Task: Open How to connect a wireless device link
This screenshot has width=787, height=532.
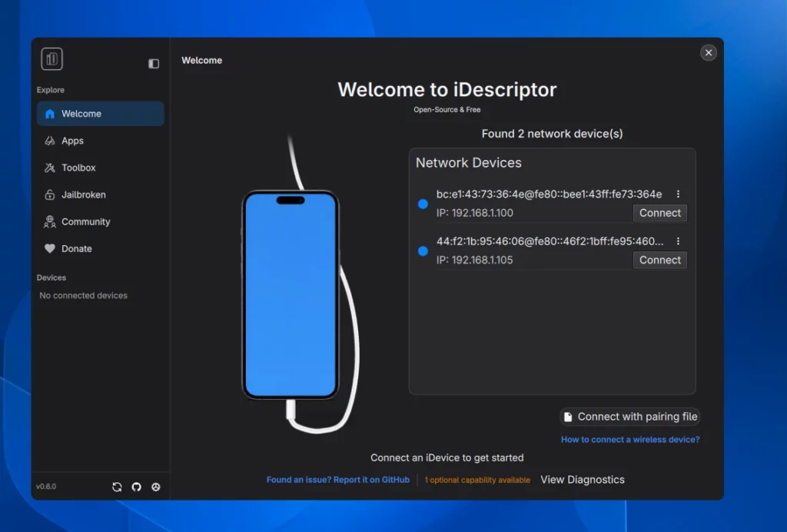Action: coord(630,439)
